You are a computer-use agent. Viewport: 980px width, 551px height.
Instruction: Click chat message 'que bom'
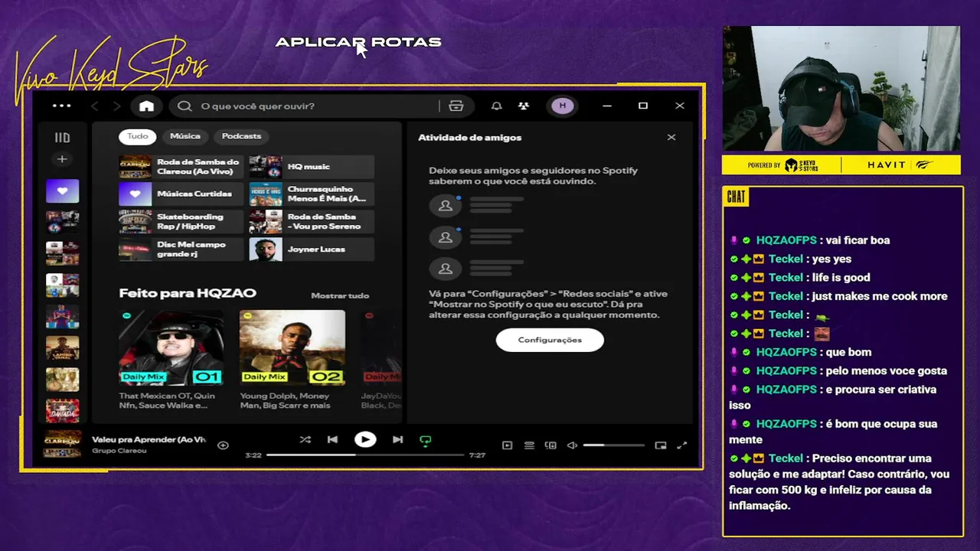[848, 352]
